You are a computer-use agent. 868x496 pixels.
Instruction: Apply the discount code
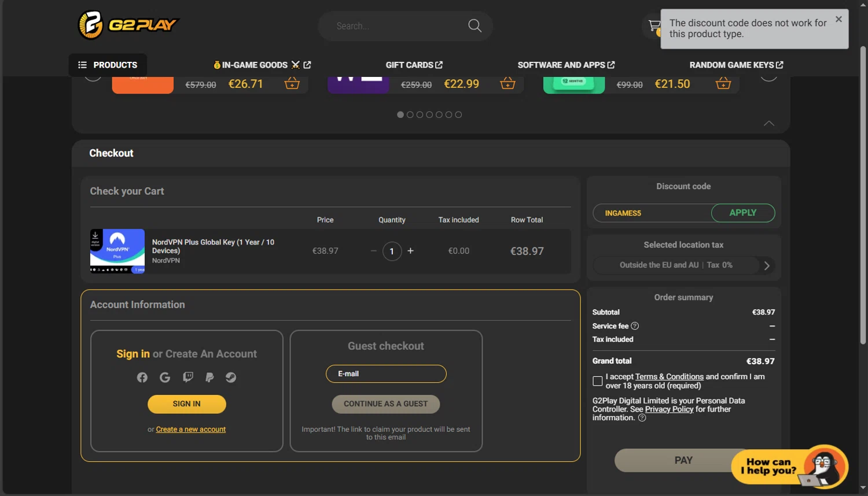click(743, 213)
